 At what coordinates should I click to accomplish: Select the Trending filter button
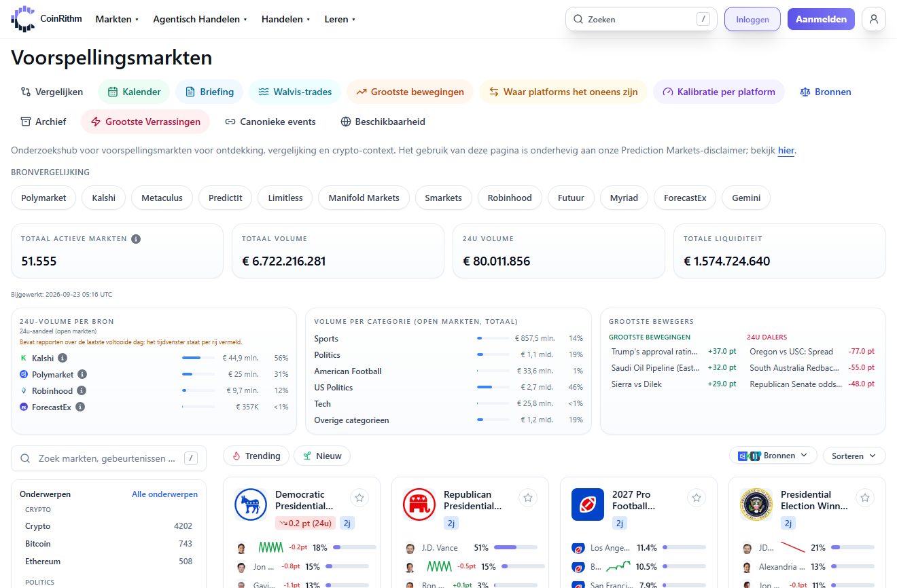pyautogui.click(x=256, y=456)
